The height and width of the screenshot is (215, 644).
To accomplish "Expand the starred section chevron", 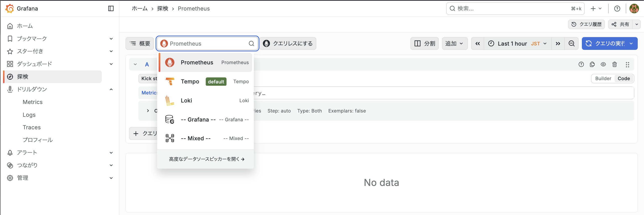I will tap(111, 51).
